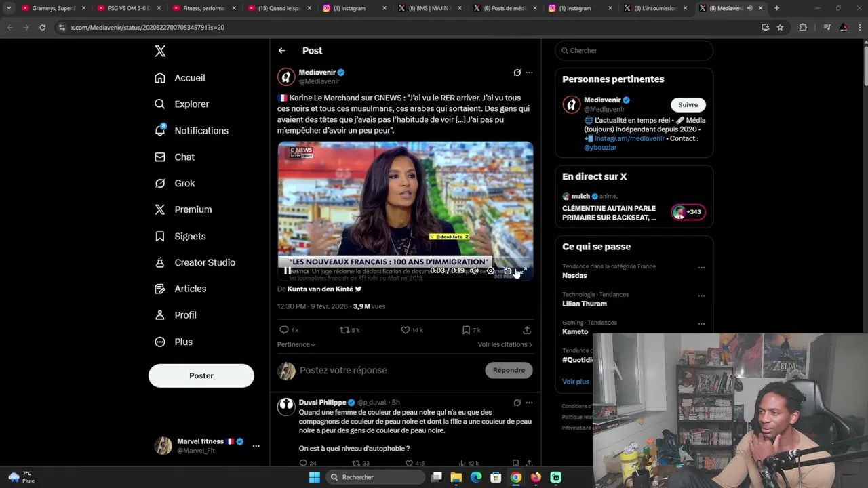Open the live Clémentine Autain broadcast
This screenshot has height=488, width=868.
[634, 207]
